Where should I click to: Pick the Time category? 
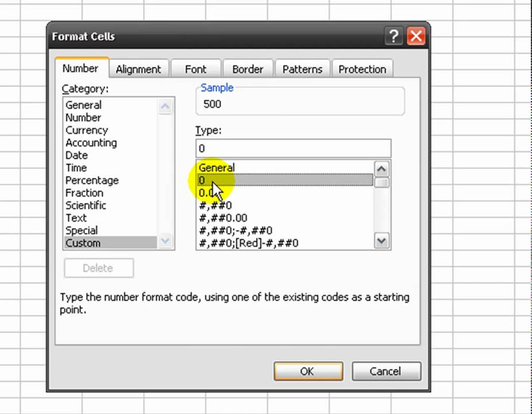[111, 168]
